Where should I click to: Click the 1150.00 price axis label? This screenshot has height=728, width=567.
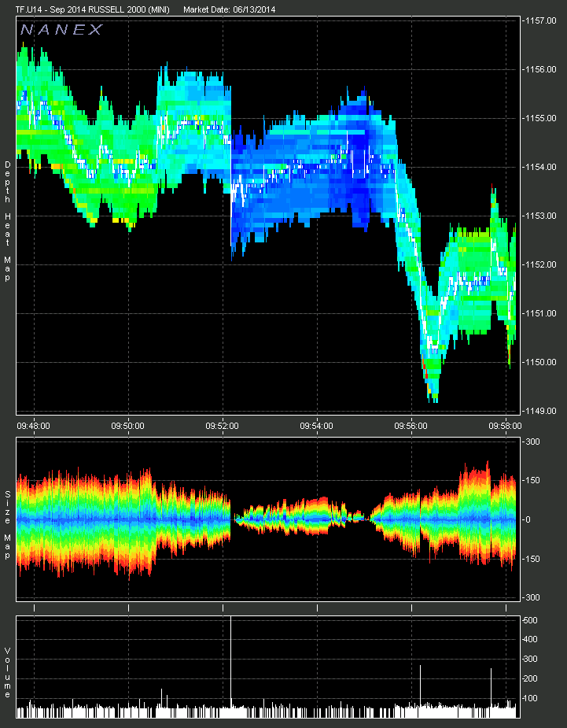coord(540,362)
